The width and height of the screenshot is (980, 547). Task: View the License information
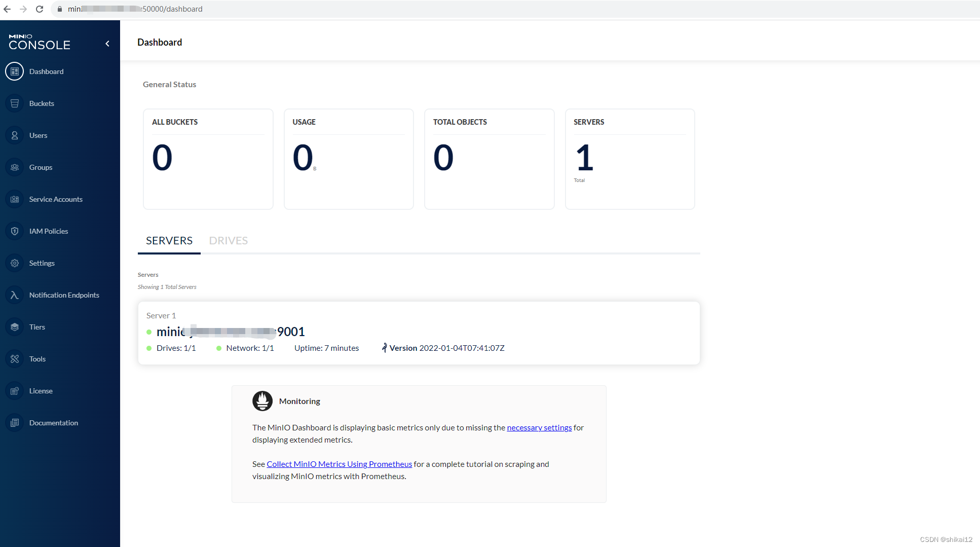click(41, 390)
